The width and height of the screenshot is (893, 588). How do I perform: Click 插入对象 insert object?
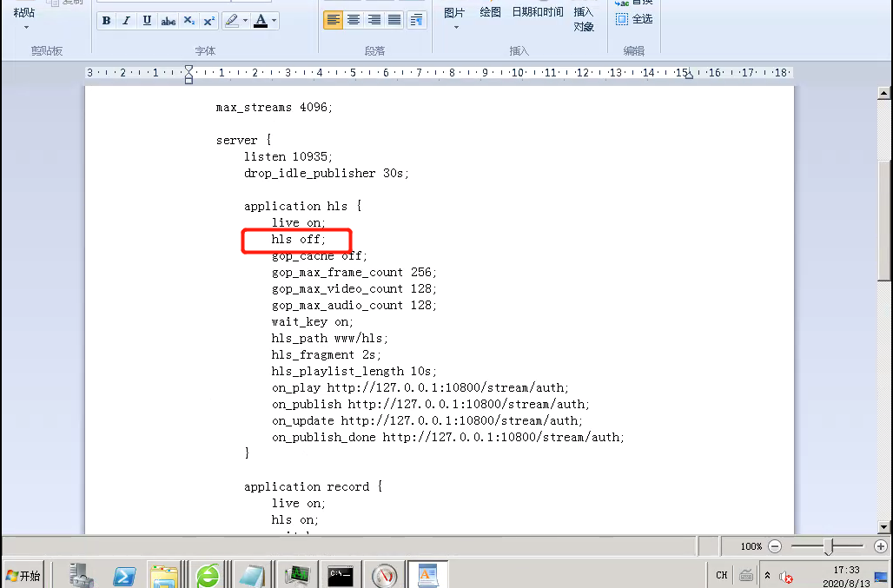point(584,19)
